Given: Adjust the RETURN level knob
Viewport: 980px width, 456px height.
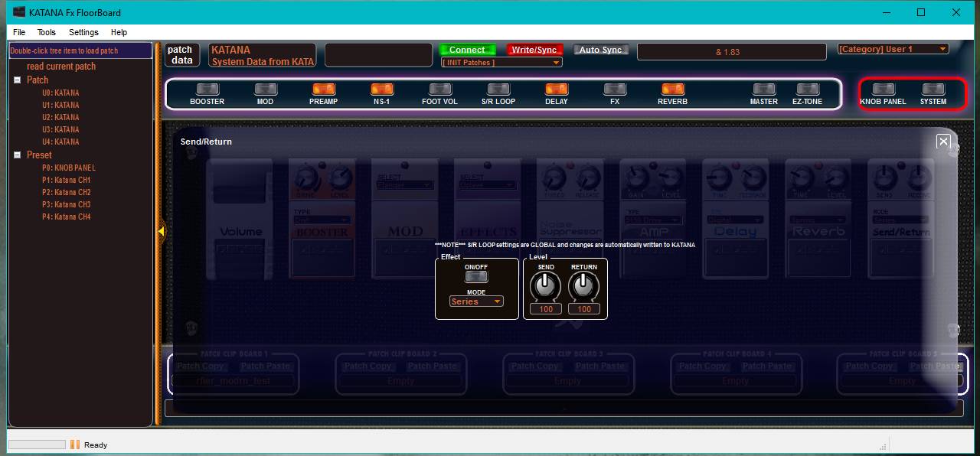Looking at the screenshot, I should [583, 286].
